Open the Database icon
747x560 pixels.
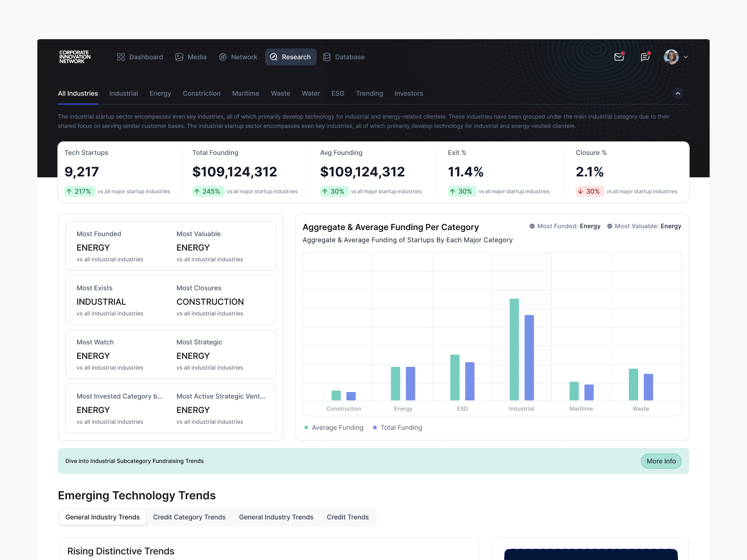pos(327,57)
